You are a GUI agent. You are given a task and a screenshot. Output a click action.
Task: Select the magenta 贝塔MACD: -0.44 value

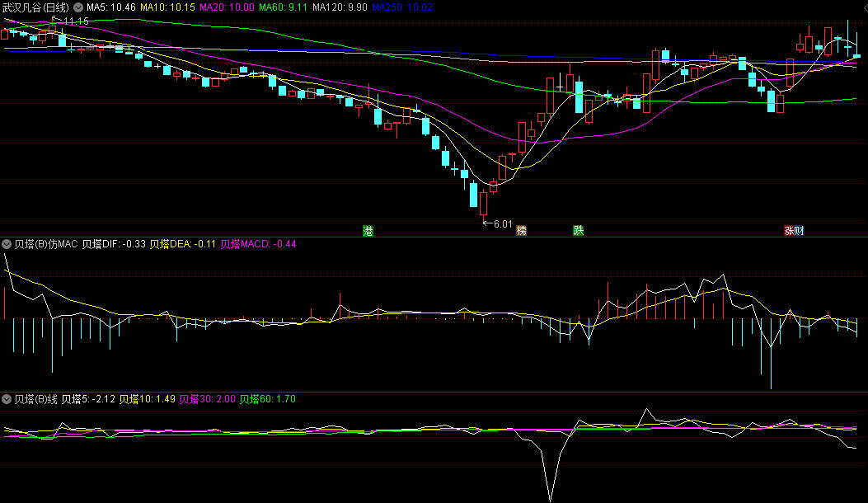[258, 244]
